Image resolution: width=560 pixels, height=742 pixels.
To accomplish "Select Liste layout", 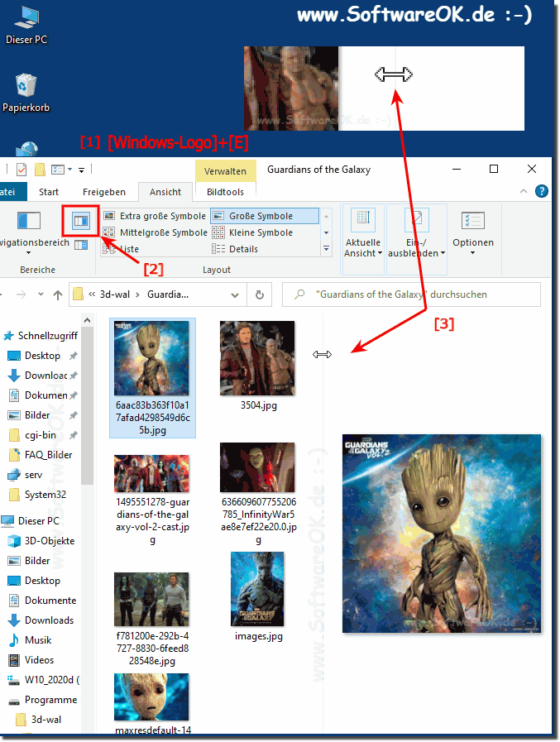I will click(x=122, y=249).
